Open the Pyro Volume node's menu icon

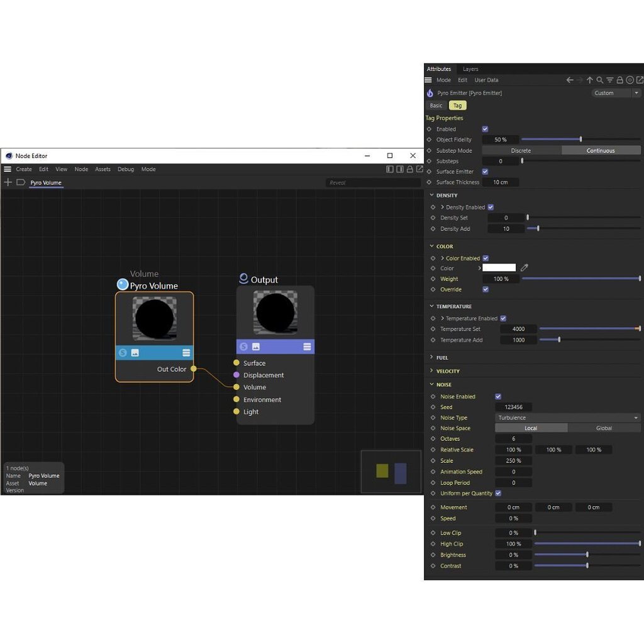click(x=186, y=352)
